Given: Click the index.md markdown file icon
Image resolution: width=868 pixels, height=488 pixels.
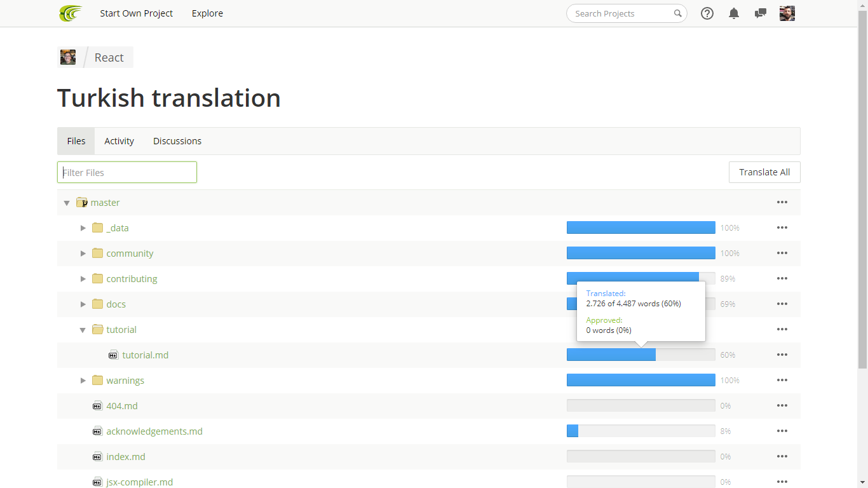Looking at the screenshot, I should pyautogui.click(x=97, y=456).
